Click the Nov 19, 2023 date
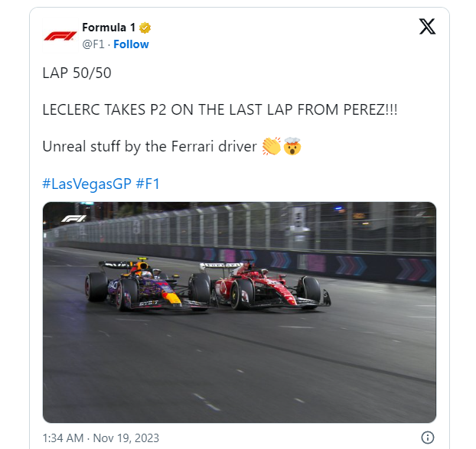This screenshot has height=449, width=476. click(129, 438)
